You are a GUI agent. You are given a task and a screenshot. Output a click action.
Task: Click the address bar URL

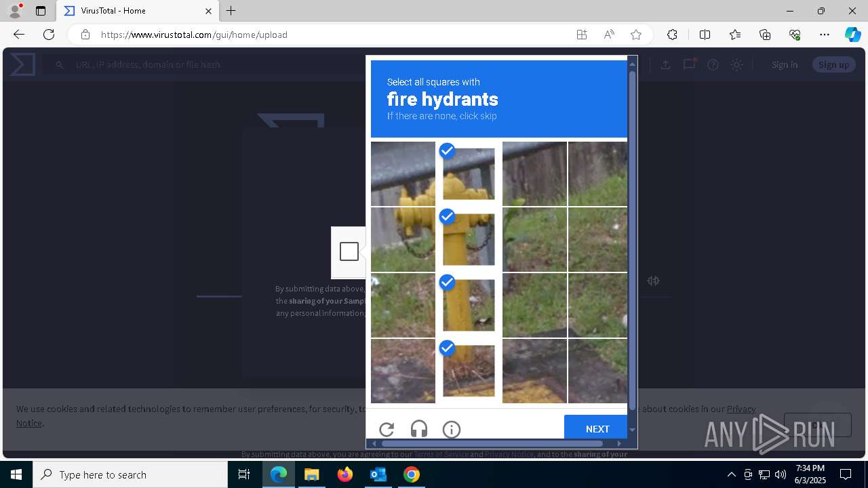(x=194, y=35)
